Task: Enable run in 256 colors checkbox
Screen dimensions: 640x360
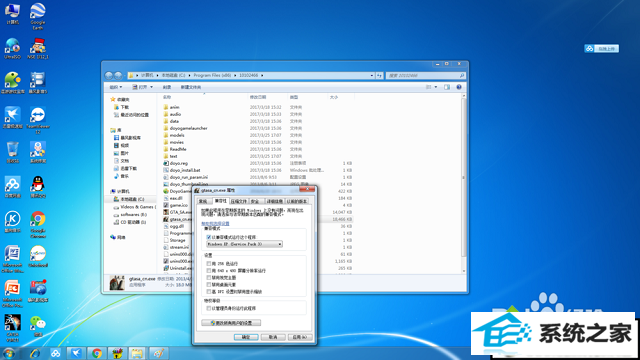Action: tap(209, 264)
